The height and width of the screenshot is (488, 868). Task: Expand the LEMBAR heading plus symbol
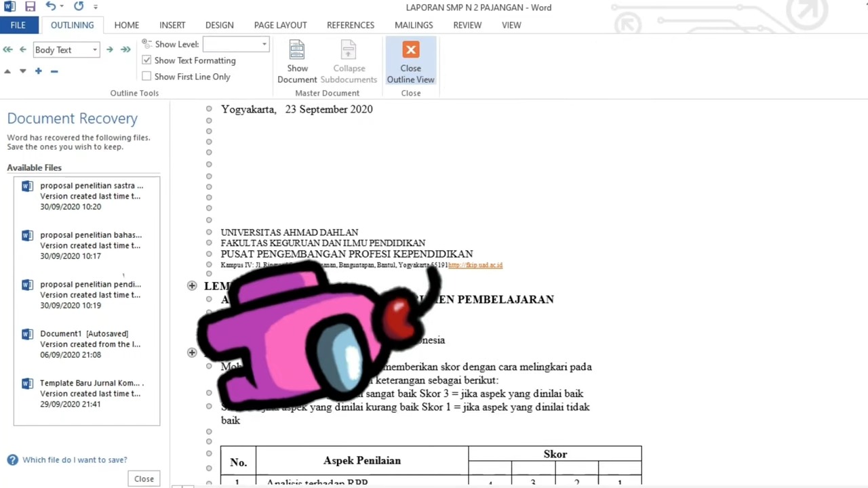192,286
